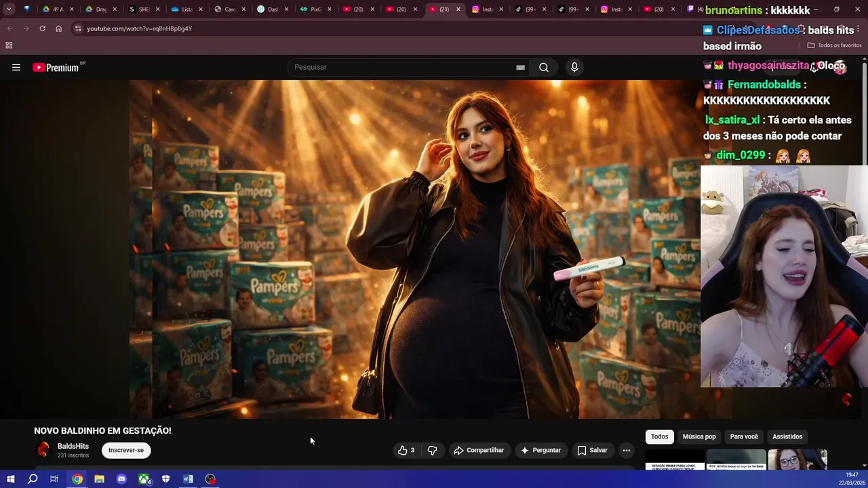Switch to the Lista browser tab
Viewport: 868px width, 488px height.
click(187, 9)
